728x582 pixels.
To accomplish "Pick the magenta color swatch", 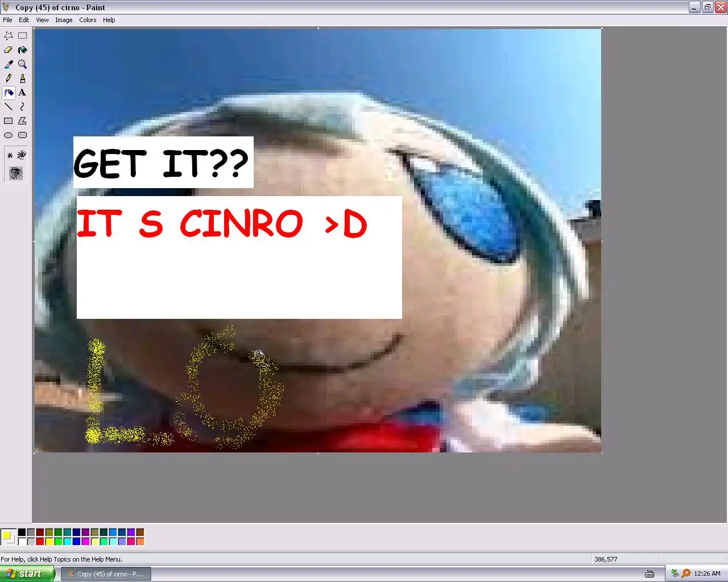I will click(85, 542).
